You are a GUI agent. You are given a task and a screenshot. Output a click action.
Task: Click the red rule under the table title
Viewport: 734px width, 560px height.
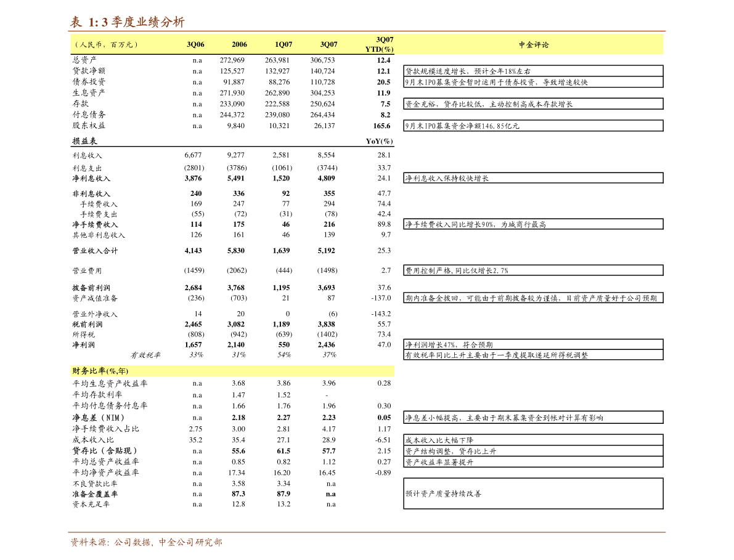(367, 31)
